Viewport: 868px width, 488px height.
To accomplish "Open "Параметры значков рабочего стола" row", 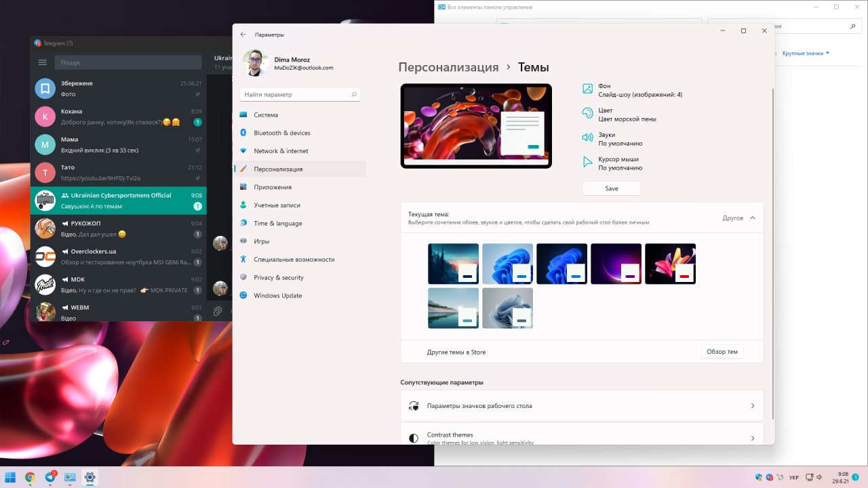I will (582, 406).
